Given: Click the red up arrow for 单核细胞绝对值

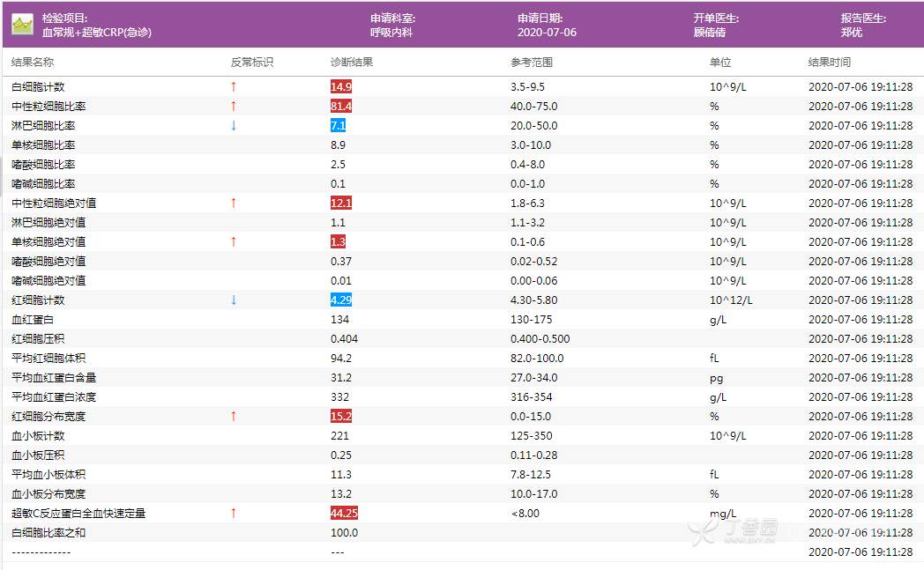Looking at the screenshot, I should 234,241.
